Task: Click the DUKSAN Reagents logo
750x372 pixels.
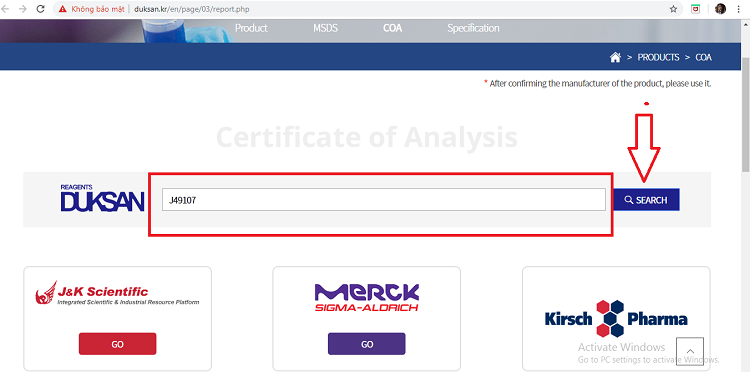Action: (102, 198)
